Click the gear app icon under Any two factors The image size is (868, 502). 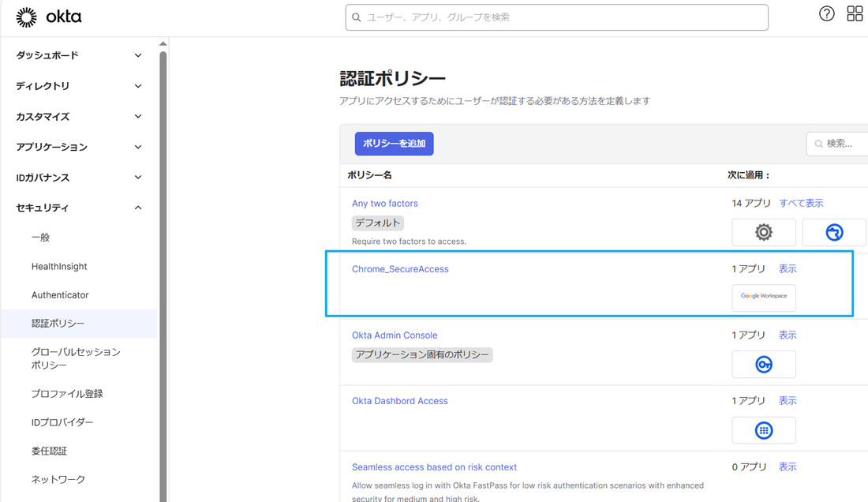pyautogui.click(x=764, y=233)
